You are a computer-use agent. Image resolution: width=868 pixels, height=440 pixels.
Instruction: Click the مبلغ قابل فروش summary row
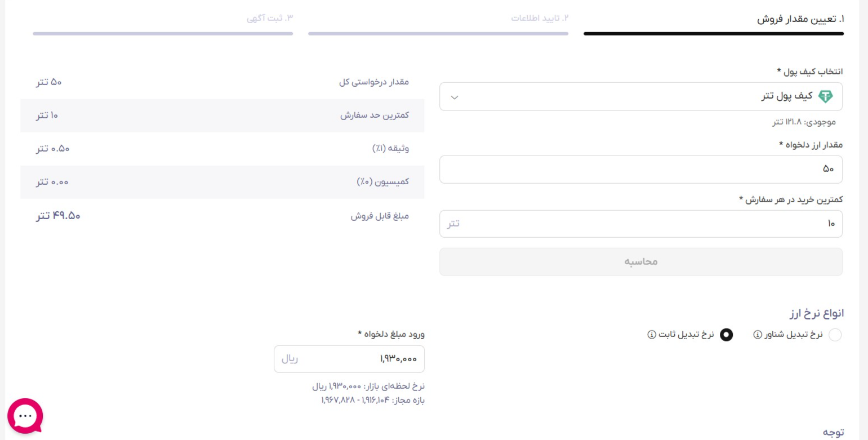click(x=222, y=216)
